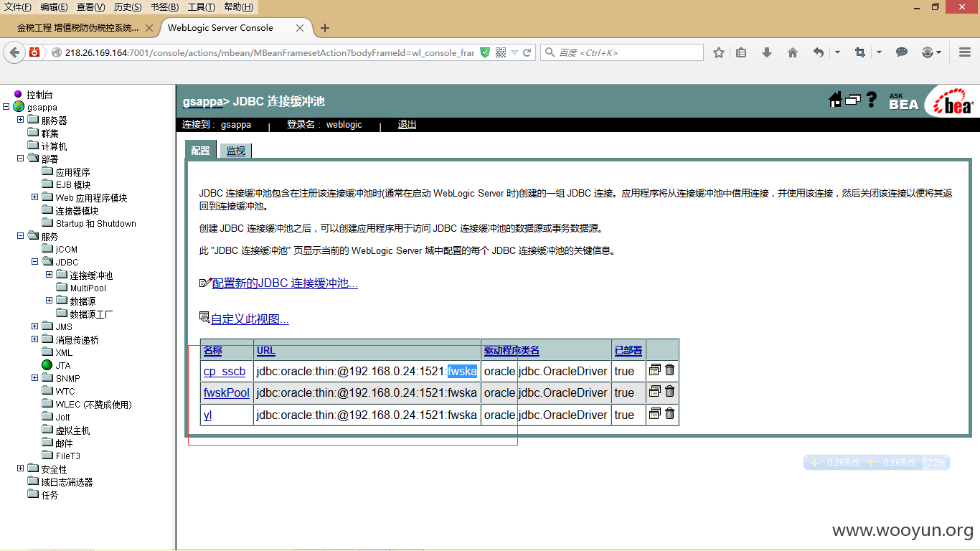
Task: Click the crop screenshot toolbar icon
Action: 859,52
